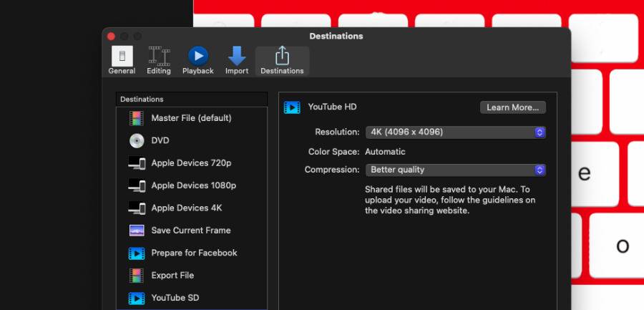Choose Apple Devices 4K in list
The height and width of the screenshot is (310, 644).
click(191, 208)
